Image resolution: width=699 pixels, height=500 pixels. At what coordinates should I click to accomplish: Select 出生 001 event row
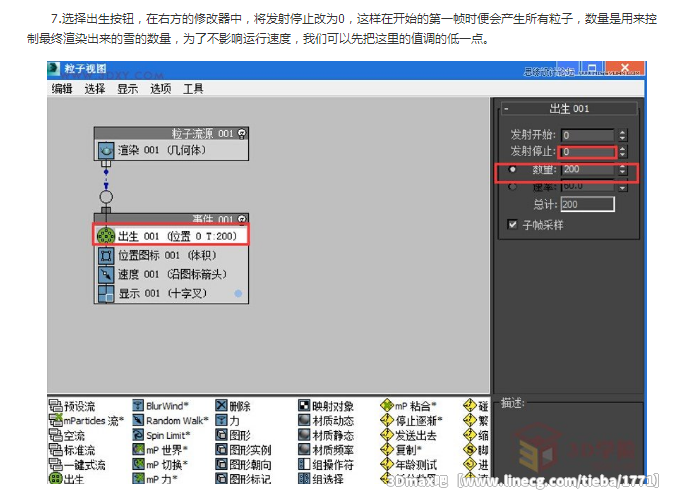pyautogui.click(x=171, y=236)
